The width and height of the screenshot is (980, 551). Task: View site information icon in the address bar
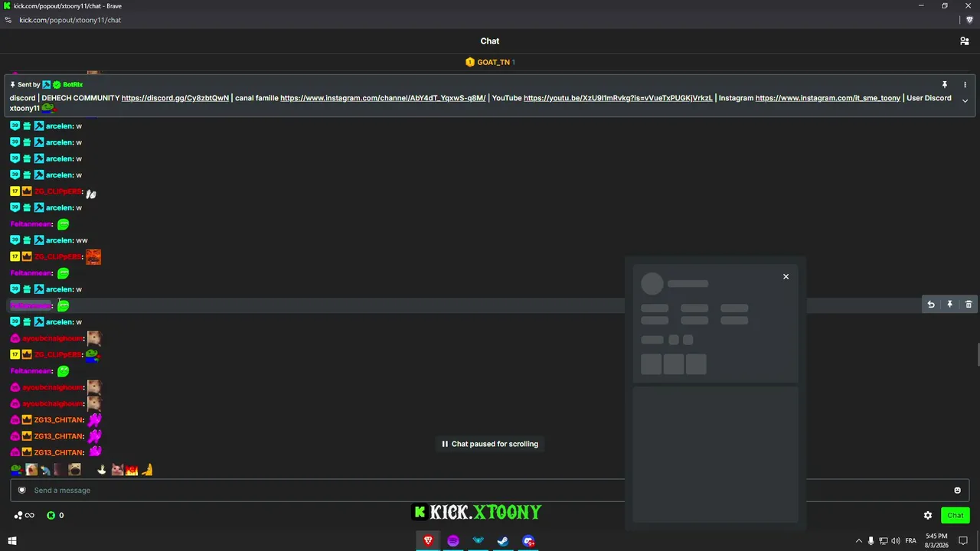coord(8,20)
